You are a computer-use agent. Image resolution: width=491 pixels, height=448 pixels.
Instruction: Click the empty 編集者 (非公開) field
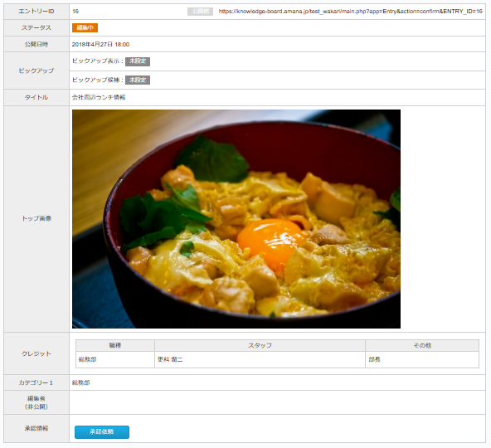(277, 402)
